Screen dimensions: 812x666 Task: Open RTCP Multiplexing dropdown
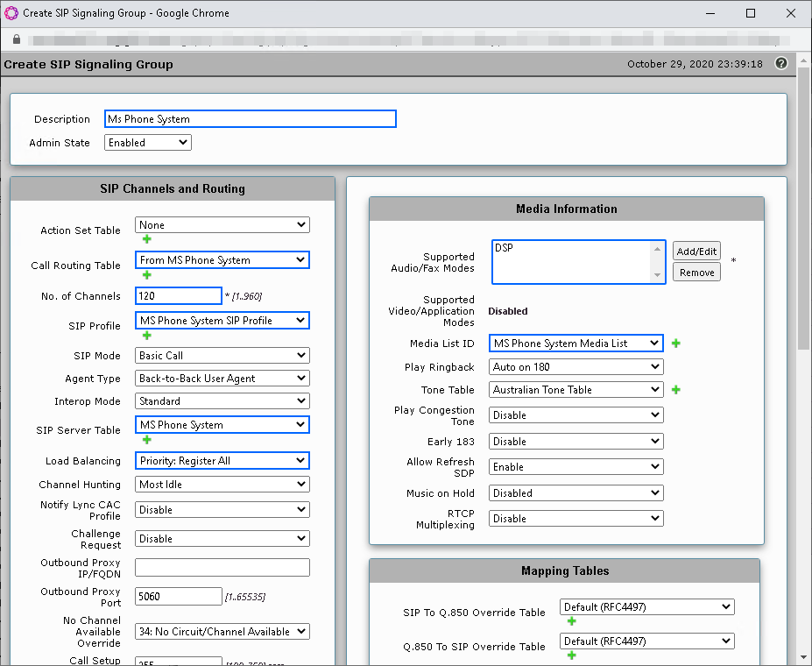pos(575,519)
